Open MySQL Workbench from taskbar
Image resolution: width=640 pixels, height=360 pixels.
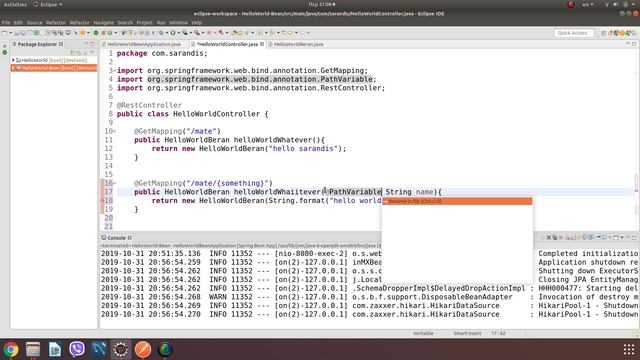99,349
